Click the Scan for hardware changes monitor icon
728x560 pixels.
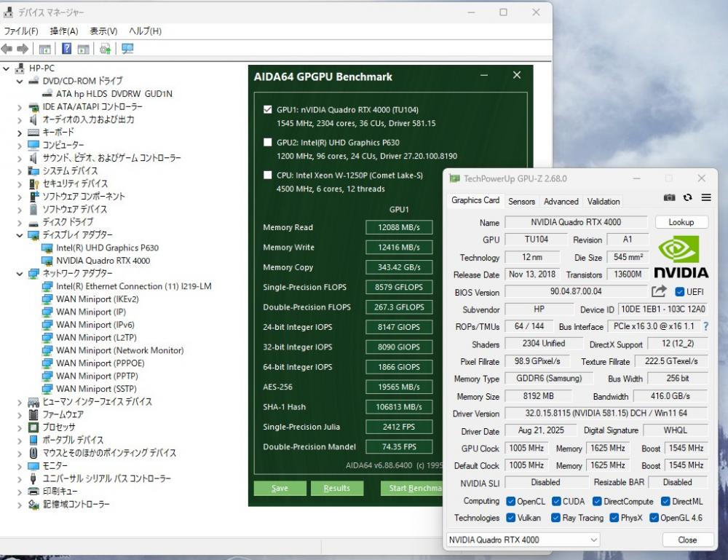pyautogui.click(x=127, y=48)
